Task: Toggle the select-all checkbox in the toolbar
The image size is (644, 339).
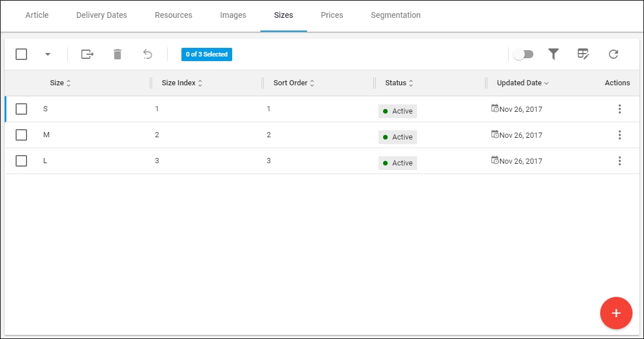Action: pos(21,54)
